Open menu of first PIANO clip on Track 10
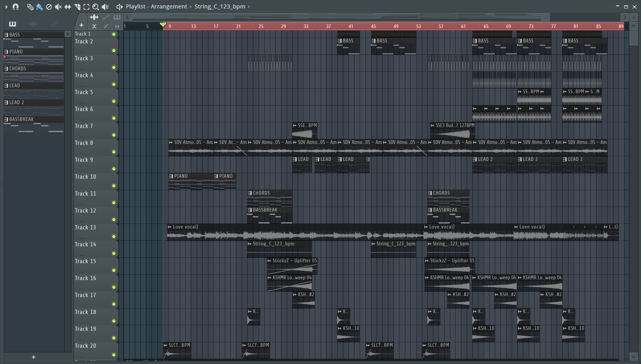 [x=171, y=176]
